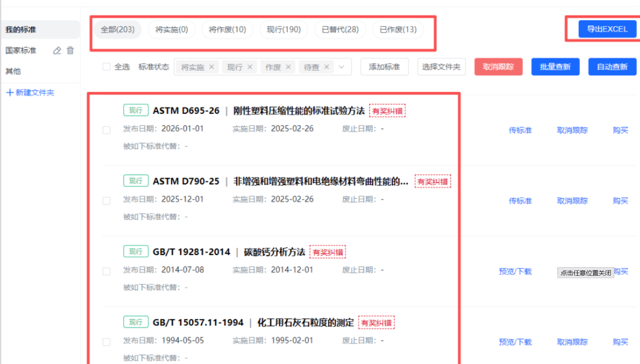Remove the 将实施 status tag

tap(211, 67)
